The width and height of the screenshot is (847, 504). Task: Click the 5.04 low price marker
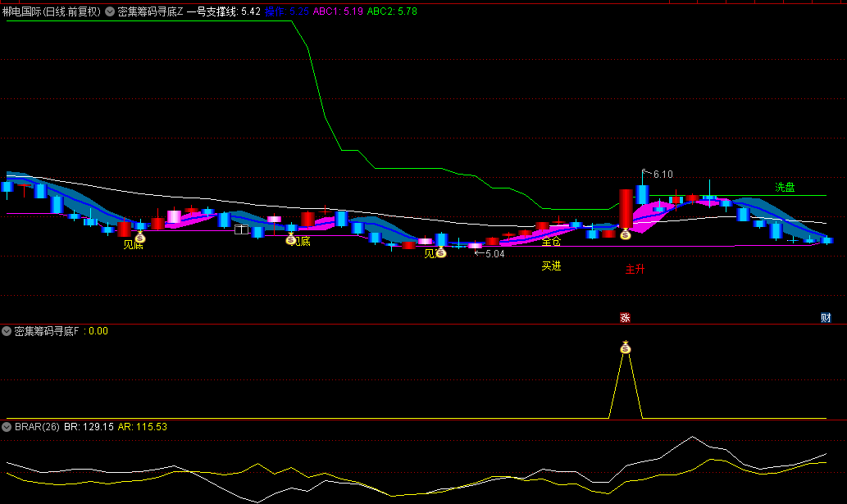pyautogui.click(x=494, y=254)
